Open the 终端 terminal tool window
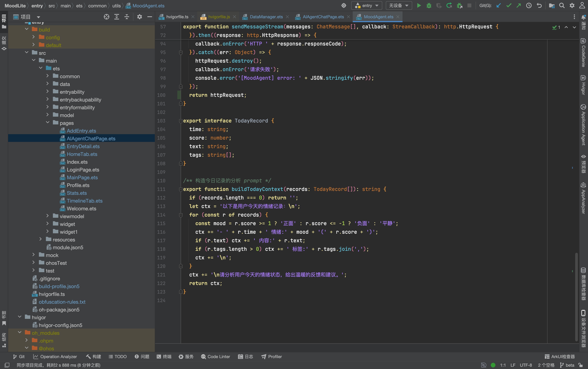 pos(164,356)
